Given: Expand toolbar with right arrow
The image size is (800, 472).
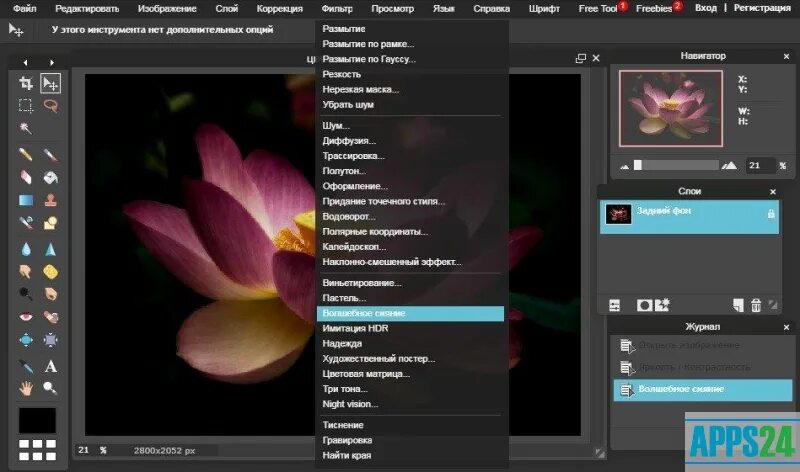Looking at the screenshot, I should (x=52, y=62).
